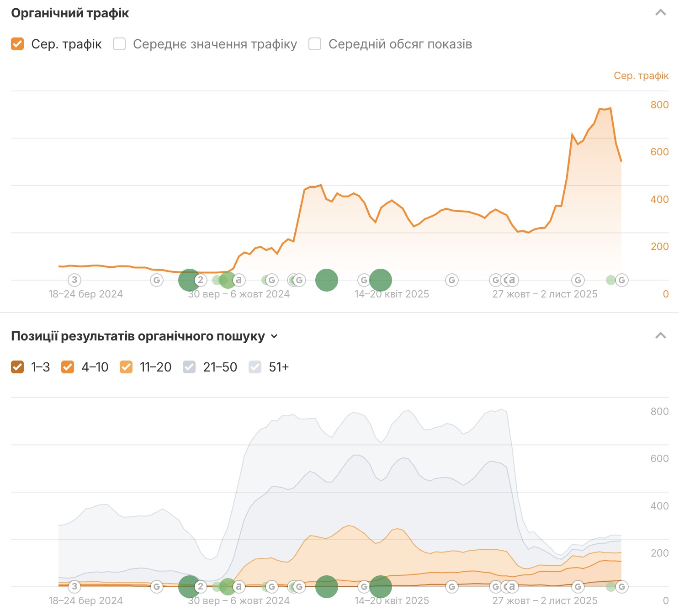Screen dimensions: 679x616
Task: Toggle the 21–50 positions series
Action: (189, 367)
